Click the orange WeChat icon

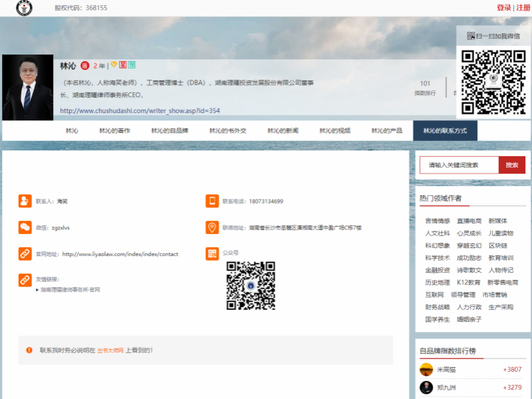25,227
